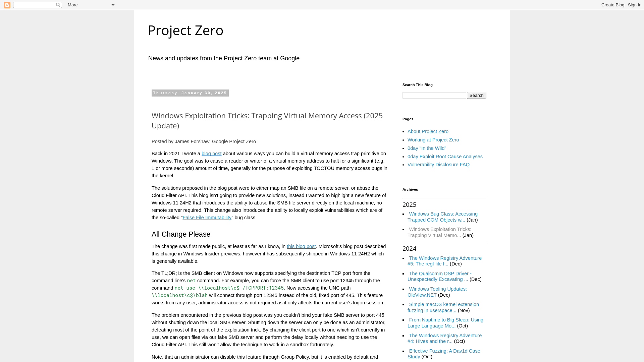Click the Blogger icon in taskbar
Viewport: 644px width, 362px height.
pyautogui.click(x=7, y=5)
